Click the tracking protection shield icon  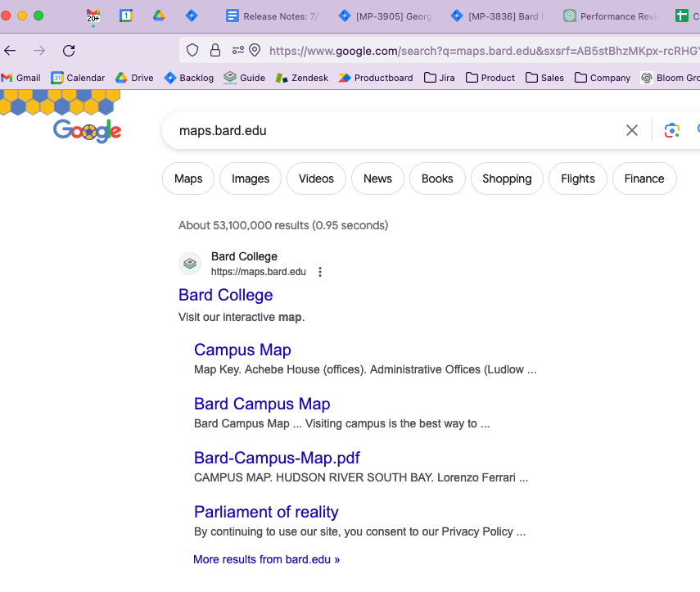pyautogui.click(x=192, y=51)
